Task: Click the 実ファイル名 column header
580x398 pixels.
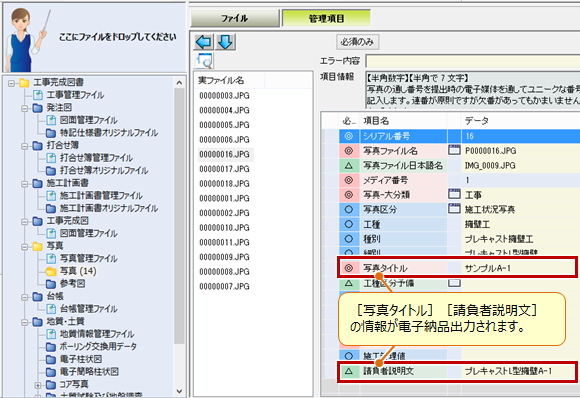Action: tap(229, 80)
